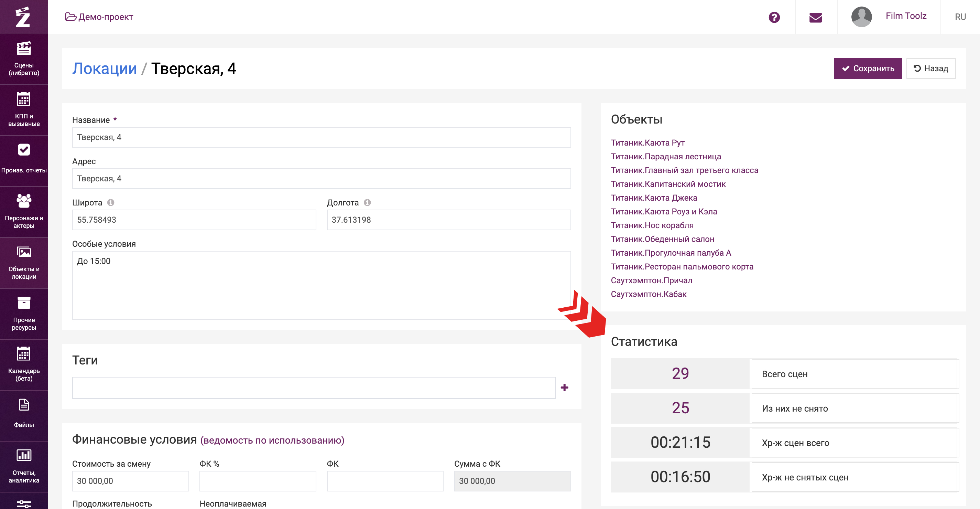Click the Теги input field

(x=314, y=388)
